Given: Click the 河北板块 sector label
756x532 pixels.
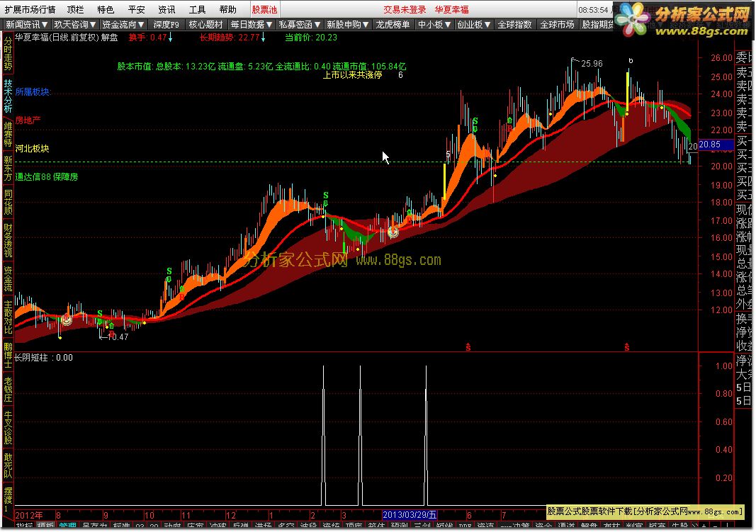Looking at the screenshot, I should (x=33, y=149).
